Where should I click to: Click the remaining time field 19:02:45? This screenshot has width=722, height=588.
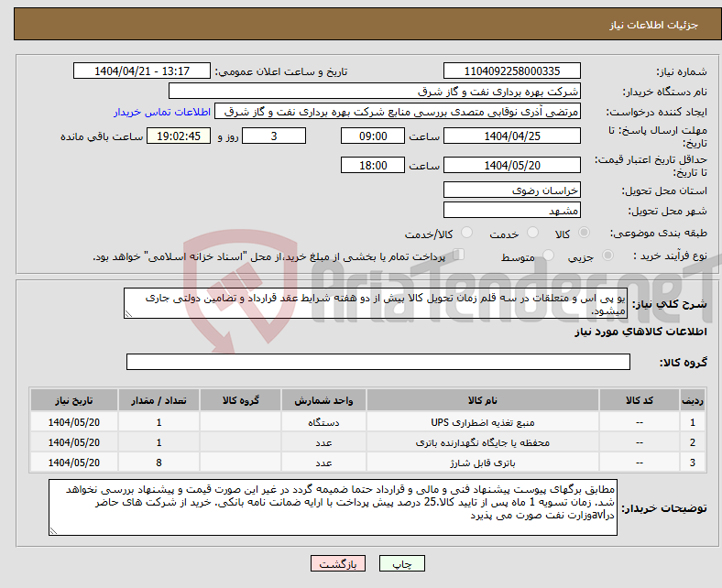pos(179,136)
